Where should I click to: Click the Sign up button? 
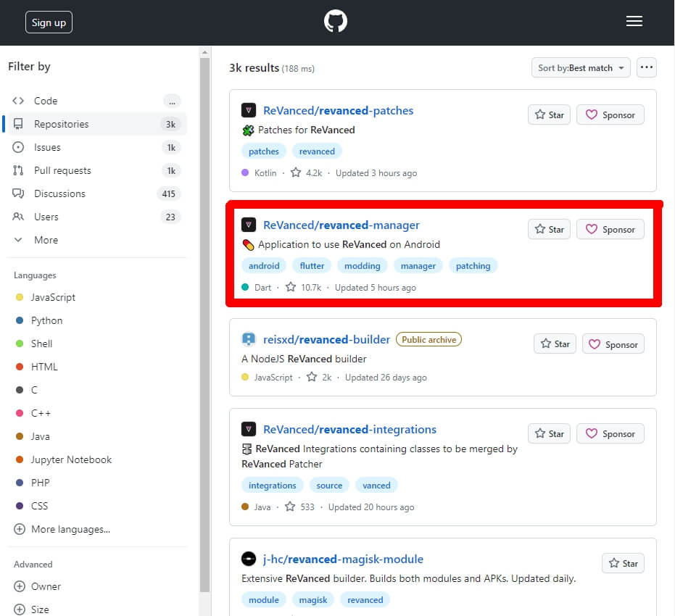[x=49, y=22]
